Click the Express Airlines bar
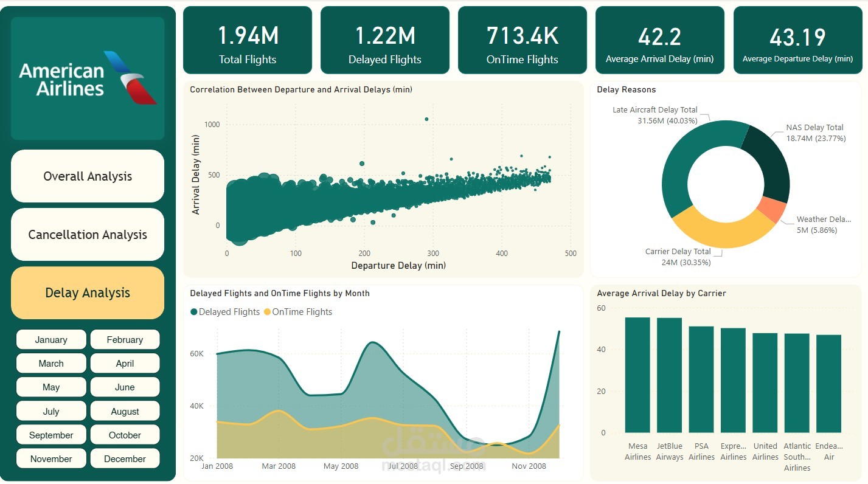 [733, 381]
